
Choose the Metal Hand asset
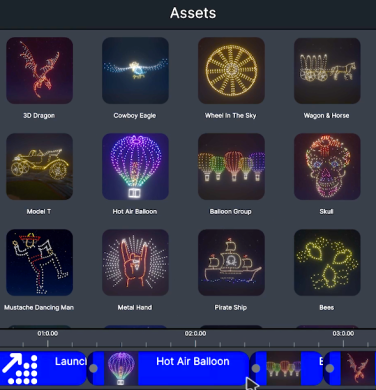click(x=135, y=262)
